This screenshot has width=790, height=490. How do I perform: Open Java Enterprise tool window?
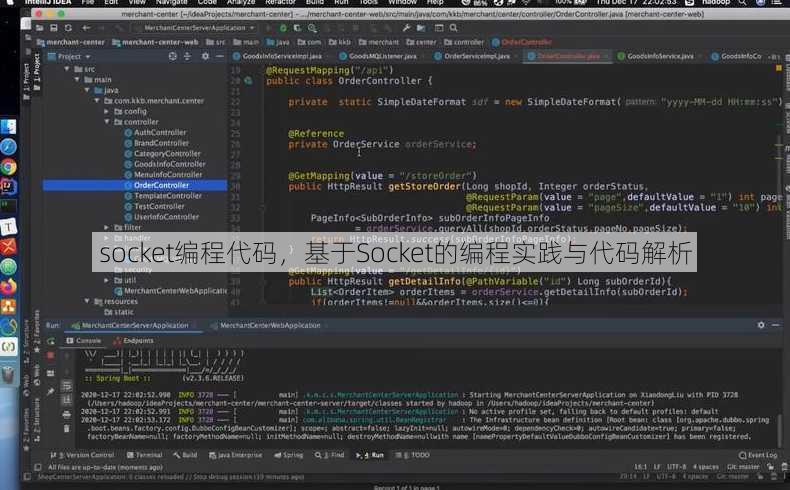pyautogui.click(x=235, y=455)
